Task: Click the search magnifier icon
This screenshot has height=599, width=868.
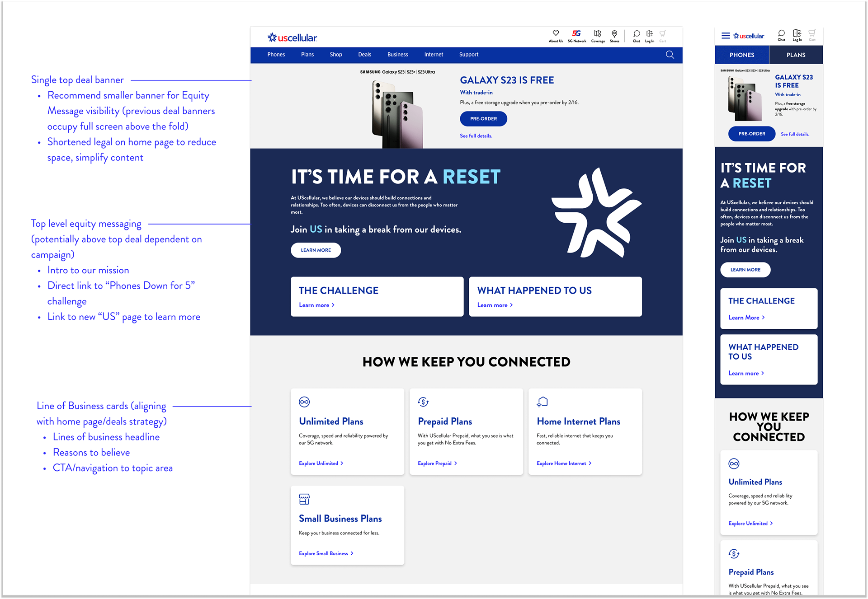Action: 670,55
